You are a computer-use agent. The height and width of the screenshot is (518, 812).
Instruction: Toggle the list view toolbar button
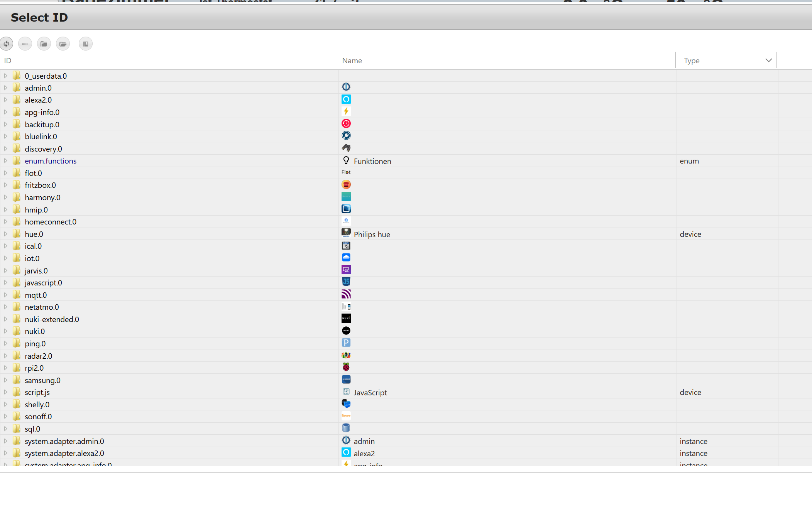point(25,44)
